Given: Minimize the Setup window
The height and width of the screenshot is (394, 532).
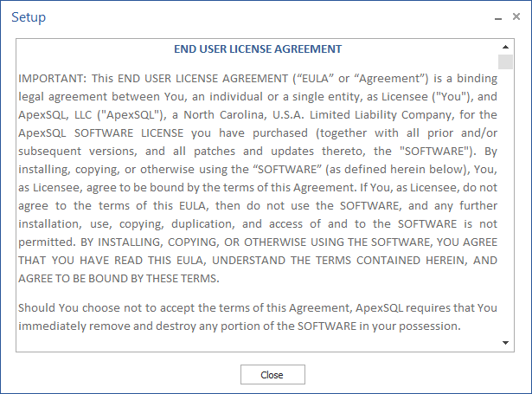Looking at the screenshot, I should tap(498, 17).
